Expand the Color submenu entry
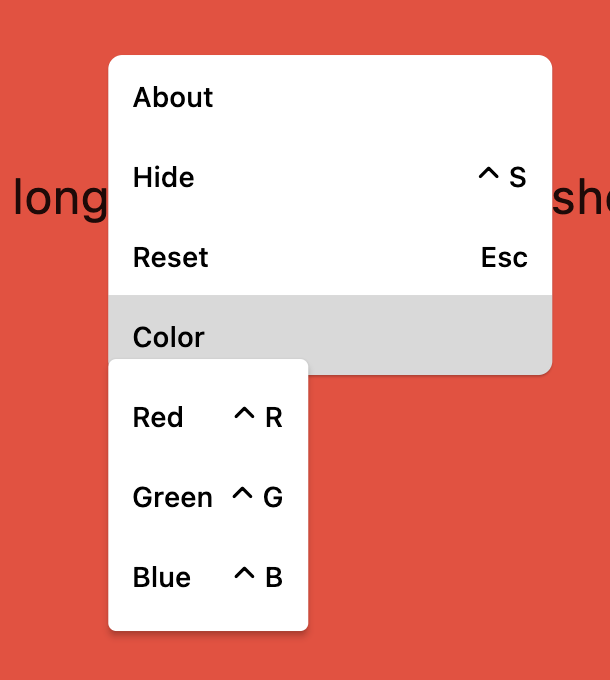The image size is (610, 680). click(169, 336)
